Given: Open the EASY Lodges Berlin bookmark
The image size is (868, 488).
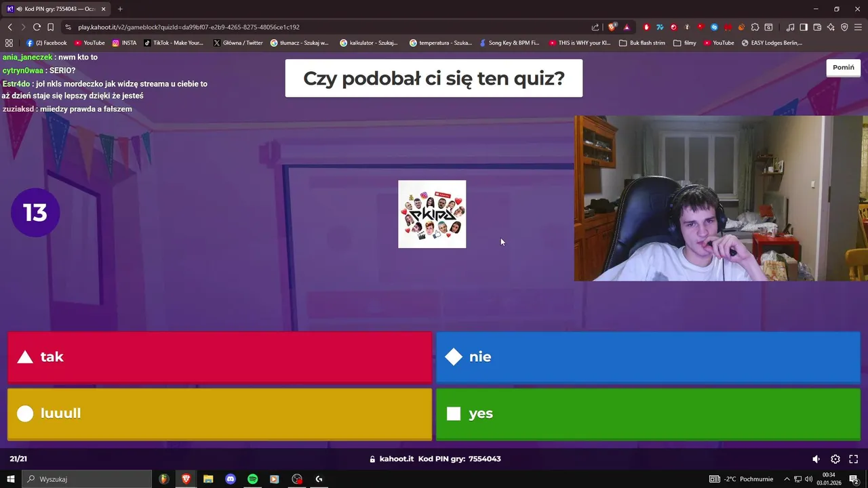Looking at the screenshot, I should (x=772, y=43).
